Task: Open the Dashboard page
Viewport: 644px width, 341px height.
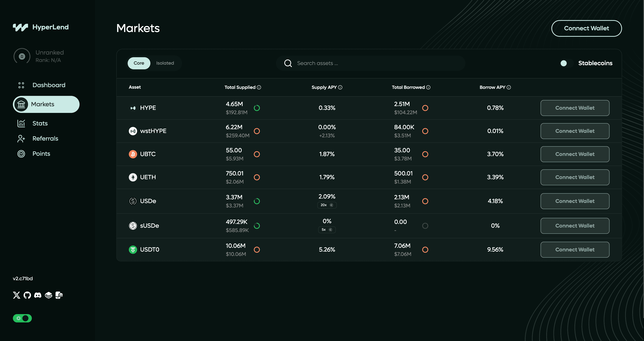Action: (x=49, y=85)
